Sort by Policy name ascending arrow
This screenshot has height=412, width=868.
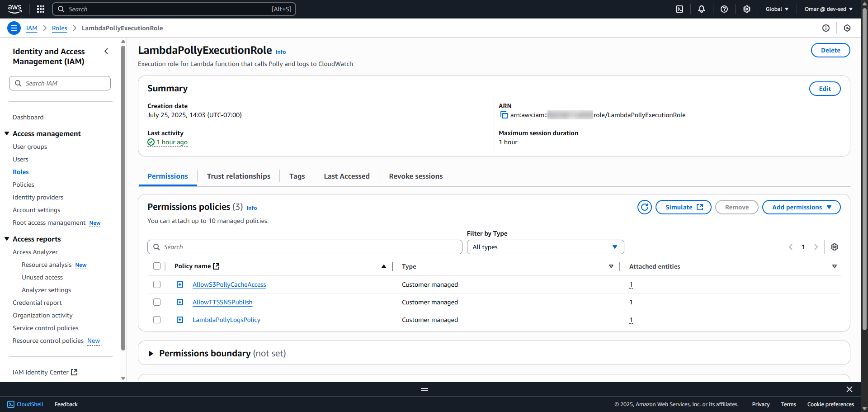tap(384, 266)
